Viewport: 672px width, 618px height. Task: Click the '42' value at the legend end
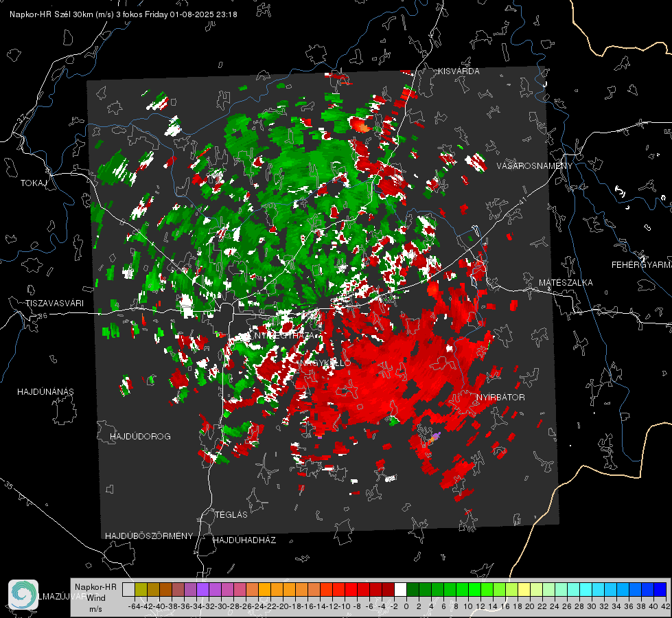pos(665,606)
